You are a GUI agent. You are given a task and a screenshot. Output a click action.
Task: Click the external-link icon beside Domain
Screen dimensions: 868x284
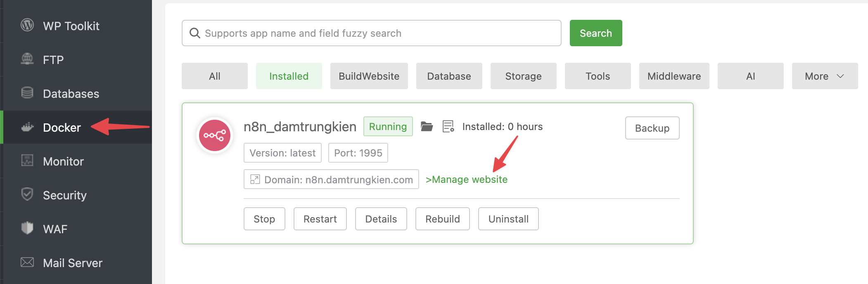[255, 180]
